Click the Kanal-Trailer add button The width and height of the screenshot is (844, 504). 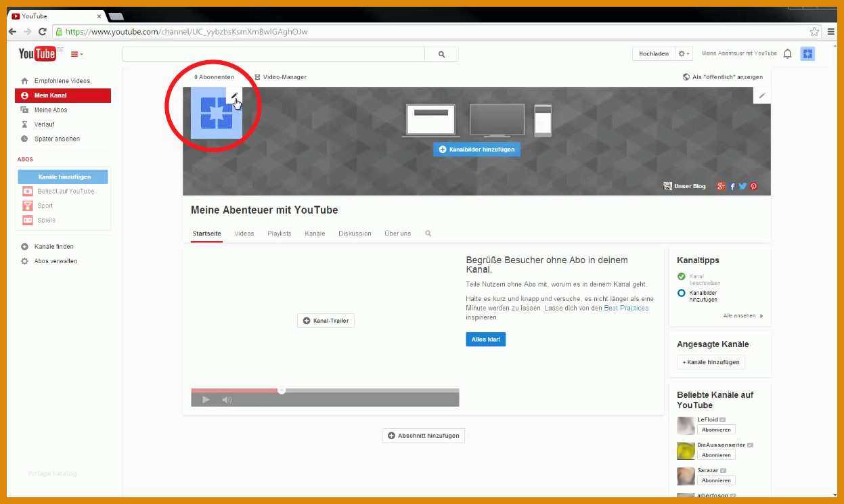point(326,321)
